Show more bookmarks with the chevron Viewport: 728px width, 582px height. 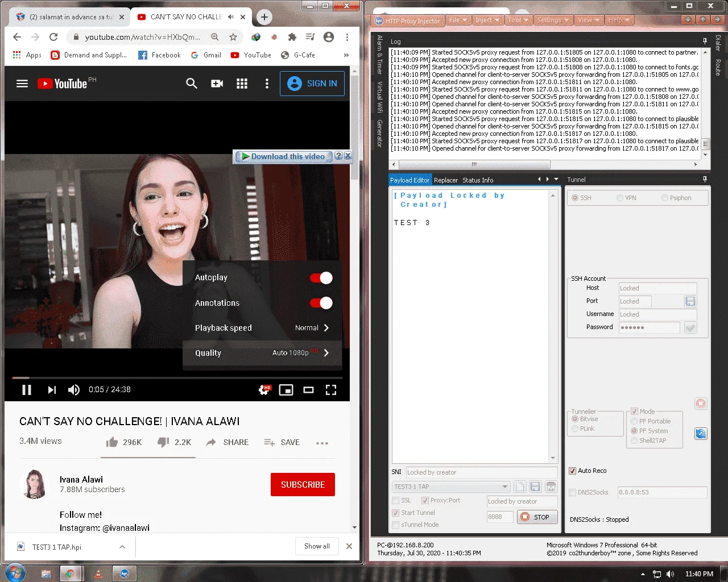pos(346,55)
